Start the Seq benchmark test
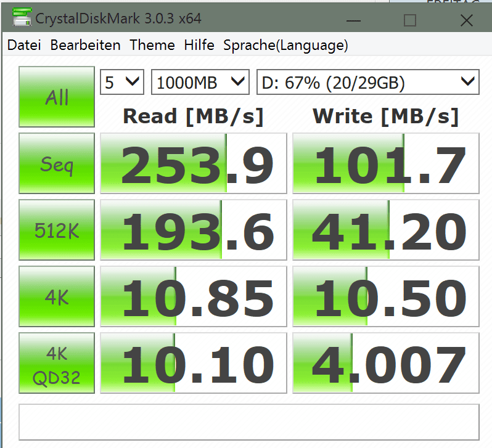Viewport: 492px width, 448px height. [x=57, y=163]
